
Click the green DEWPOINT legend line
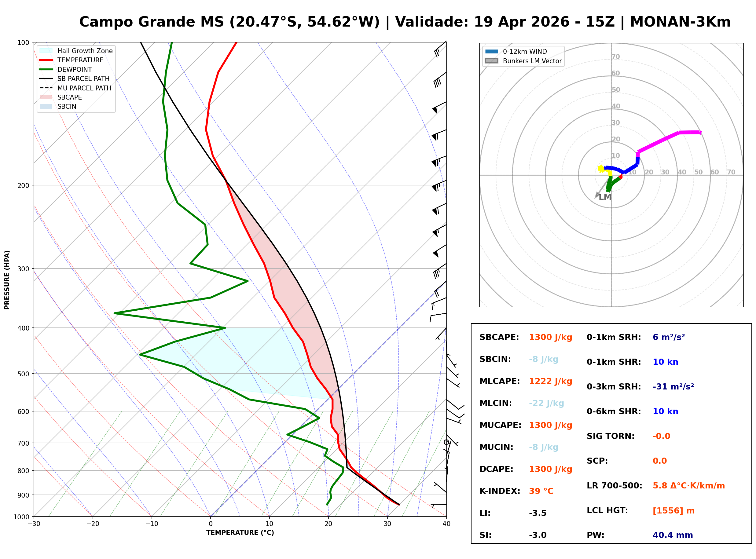point(46,69)
